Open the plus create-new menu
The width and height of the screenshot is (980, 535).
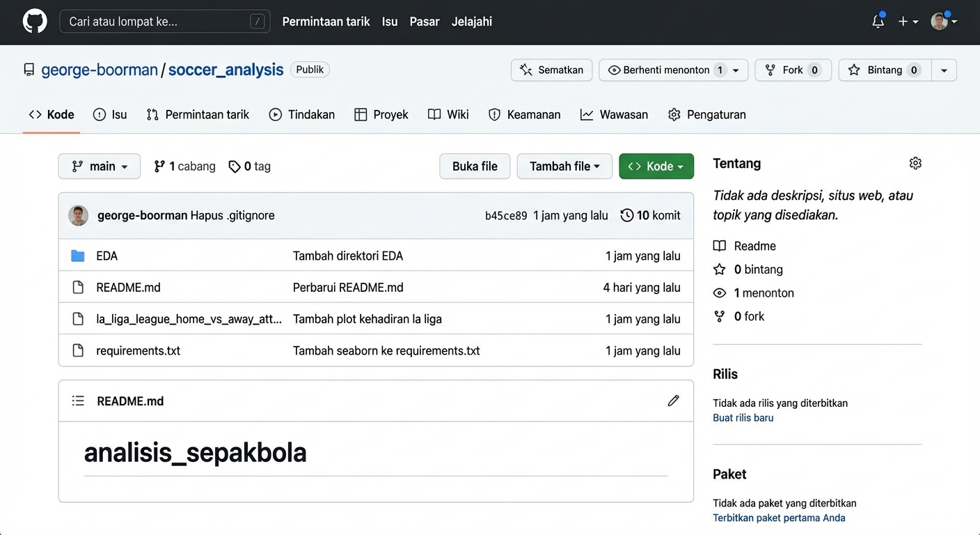pos(908,22)
